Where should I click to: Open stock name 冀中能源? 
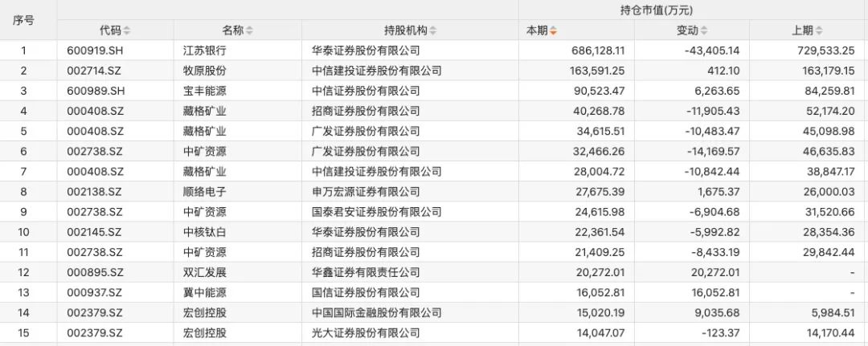pyautogui.click(x=204, y=292)
